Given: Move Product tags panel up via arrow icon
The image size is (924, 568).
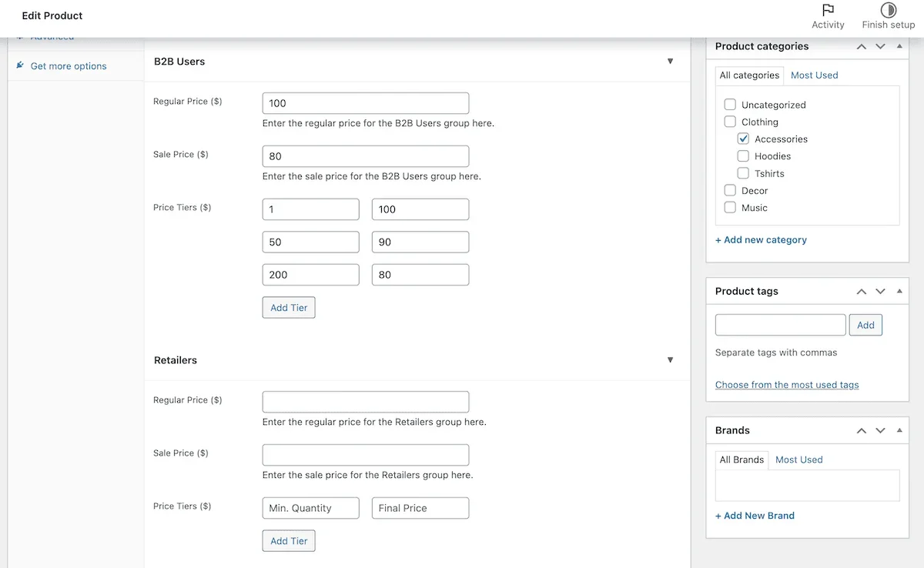Looking at the screenshot, I should click(x=861, y=291).
